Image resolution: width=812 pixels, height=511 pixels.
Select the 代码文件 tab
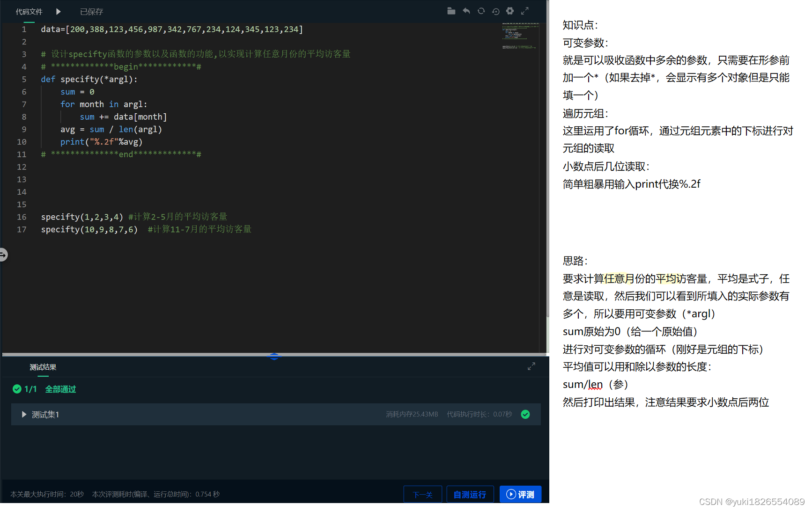click(29, 11)
